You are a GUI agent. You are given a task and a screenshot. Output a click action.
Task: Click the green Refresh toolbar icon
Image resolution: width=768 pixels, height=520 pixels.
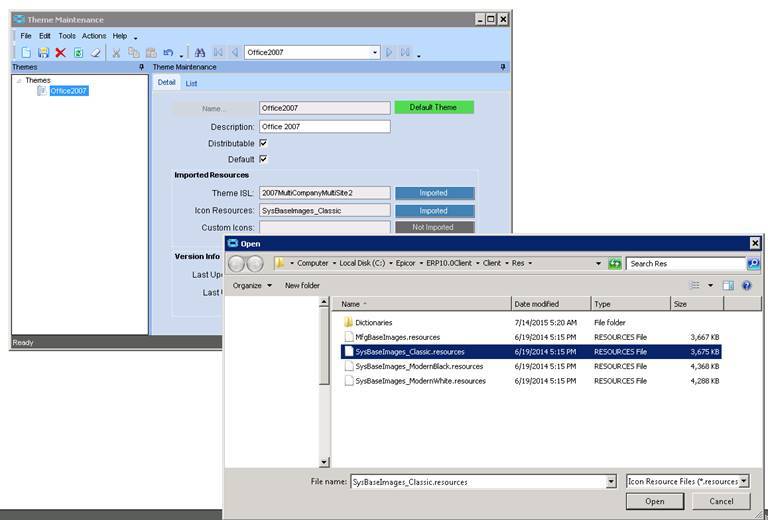pos(78,52)
